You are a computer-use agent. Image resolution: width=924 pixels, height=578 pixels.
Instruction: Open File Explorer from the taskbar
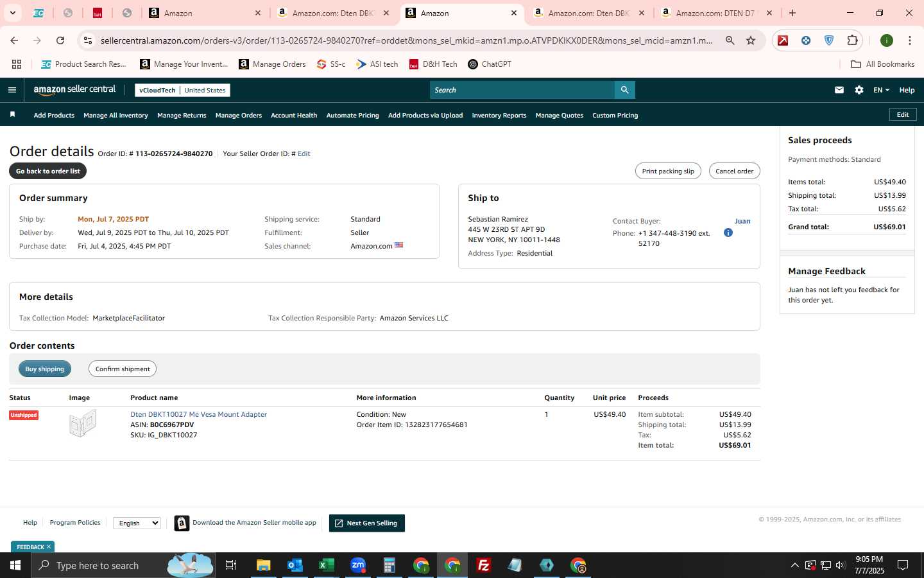point(264,565)
